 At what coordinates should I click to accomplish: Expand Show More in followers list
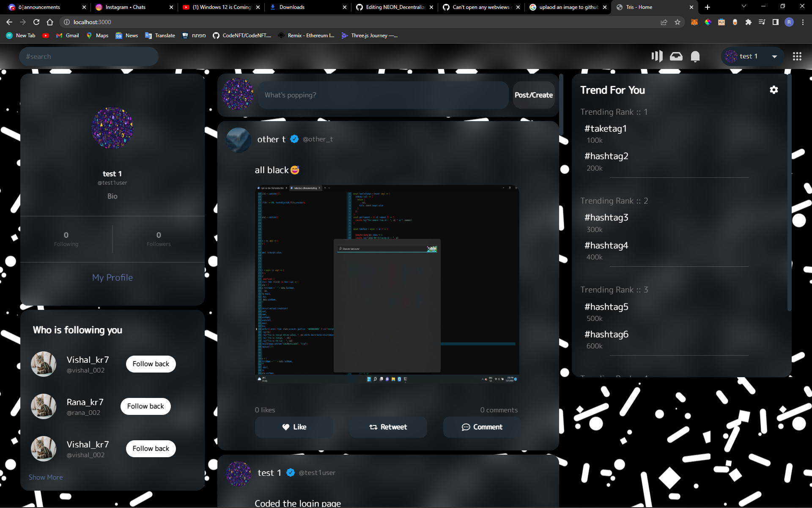click(46, 477)
